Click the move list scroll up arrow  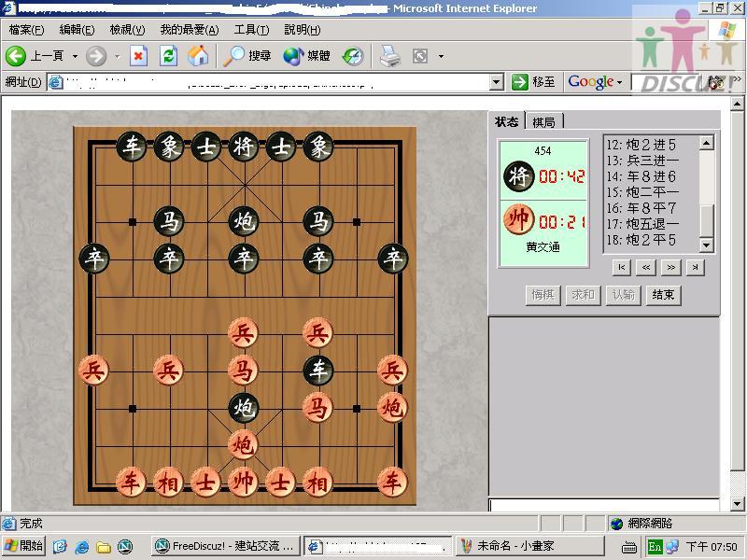coord(706,143)
